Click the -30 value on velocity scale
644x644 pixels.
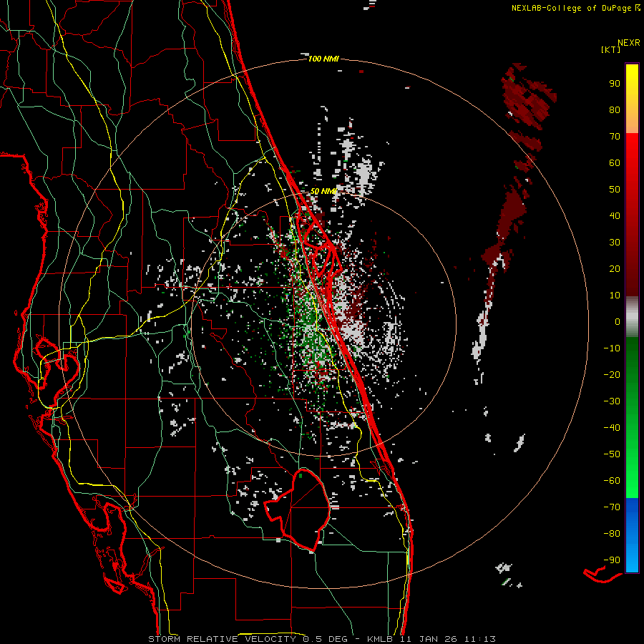[x=612, y=401]
